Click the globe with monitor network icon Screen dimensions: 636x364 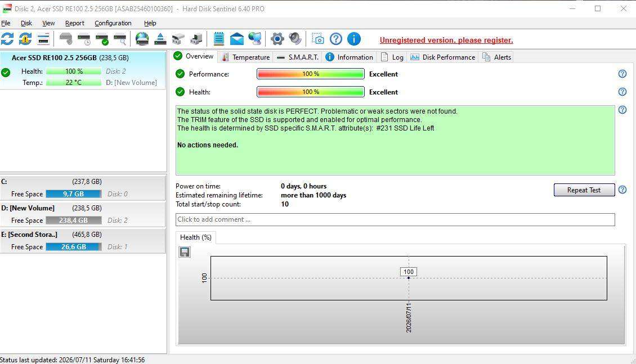point(255,39)
